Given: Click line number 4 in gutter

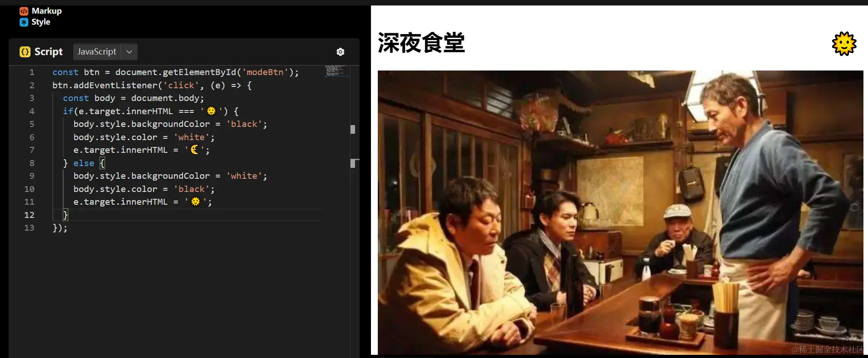Looking at the screenshot, I should pyautogui.click(x=32, y=111).
